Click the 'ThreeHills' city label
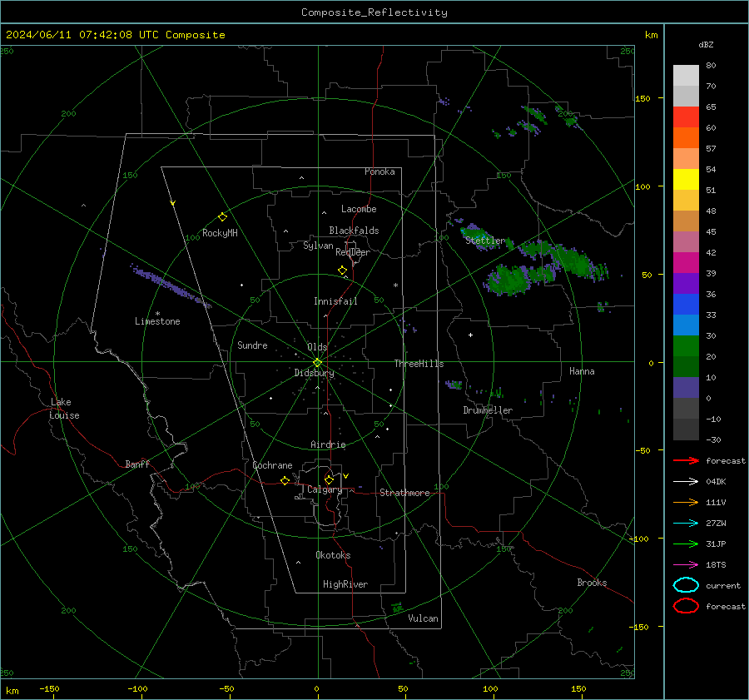This screenshot has height=700, width=749. point(419,364)
